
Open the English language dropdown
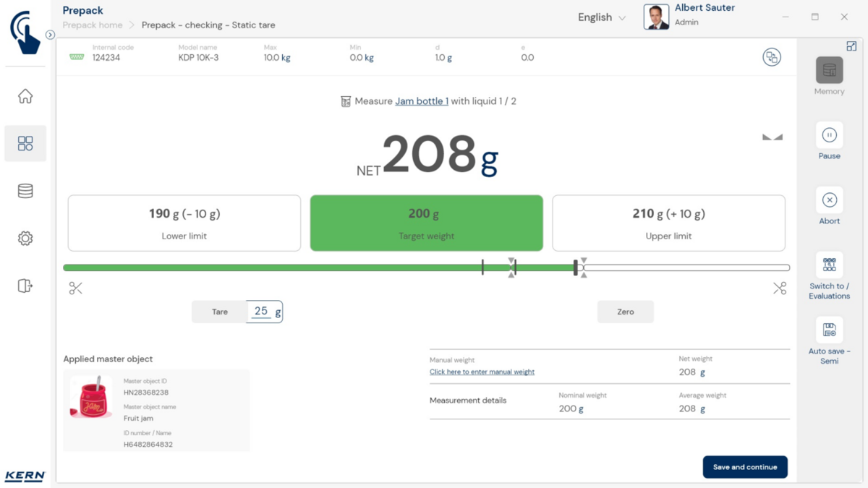(x=601, y=17)
